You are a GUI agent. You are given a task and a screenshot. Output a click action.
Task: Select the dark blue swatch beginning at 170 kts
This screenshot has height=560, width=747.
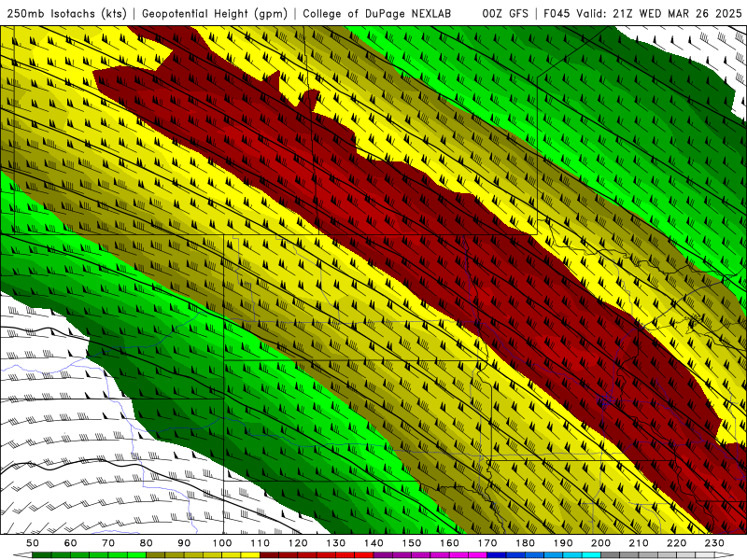coord(497,555)
